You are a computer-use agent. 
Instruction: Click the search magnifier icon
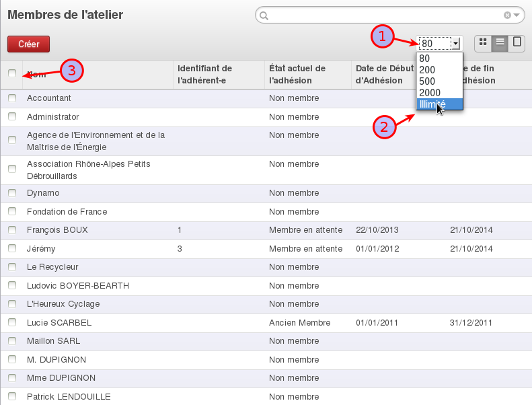(x=264, y=15)
